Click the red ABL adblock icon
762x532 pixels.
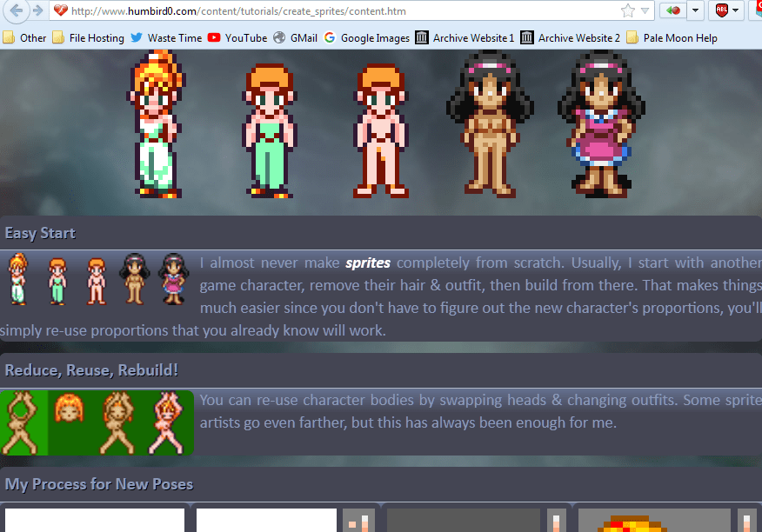[721, 10]
